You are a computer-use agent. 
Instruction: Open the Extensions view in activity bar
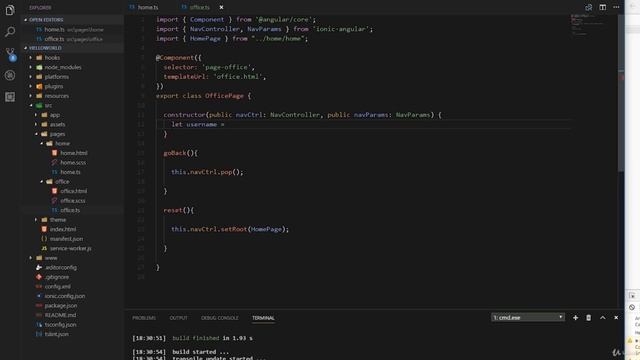coord(10,97)
